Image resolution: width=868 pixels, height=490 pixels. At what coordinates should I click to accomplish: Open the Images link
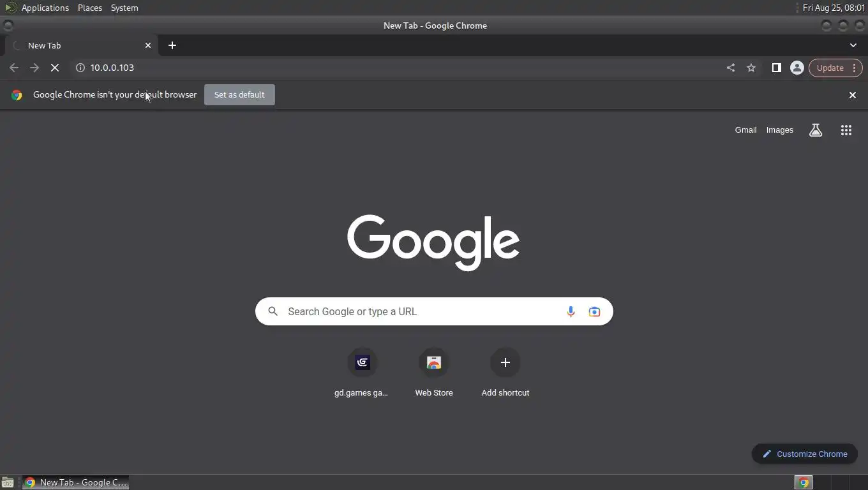coord(780,130)
